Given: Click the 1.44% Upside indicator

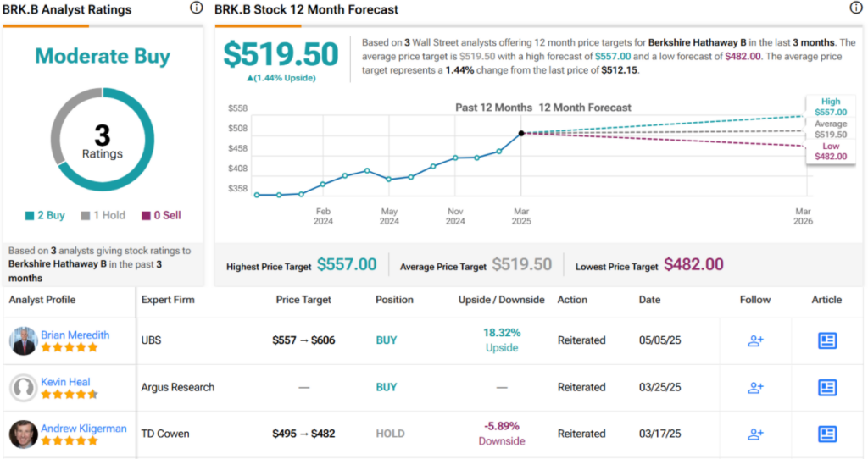Looking at the screenshot, I should click(x=281, y=78).
